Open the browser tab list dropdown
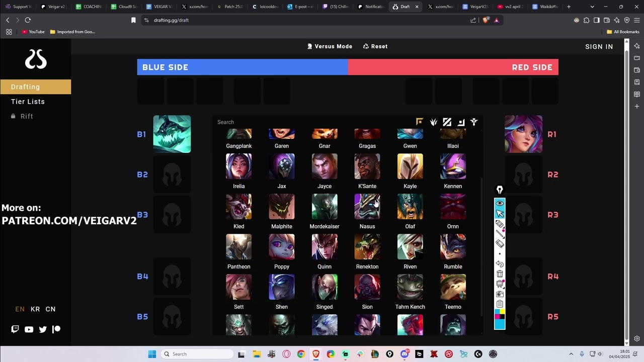 click(592, 7)
